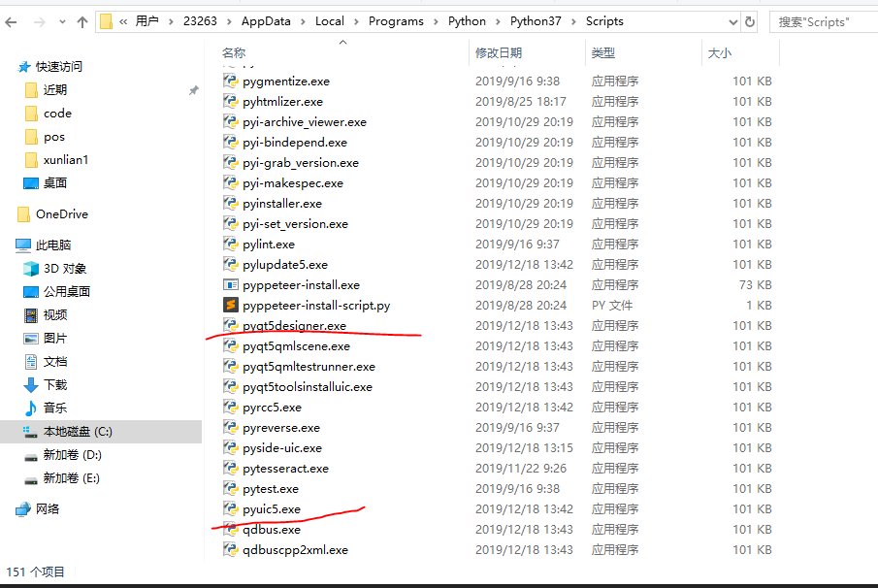Select the pyrcc5.exe file icon
Viewport: 878px width, 588px height.
[230, 408]
